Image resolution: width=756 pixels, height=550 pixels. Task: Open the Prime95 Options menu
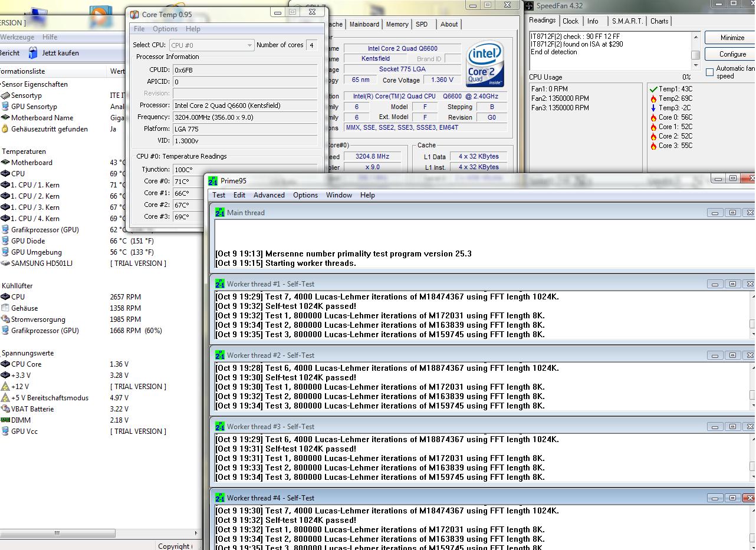point(305,195)
